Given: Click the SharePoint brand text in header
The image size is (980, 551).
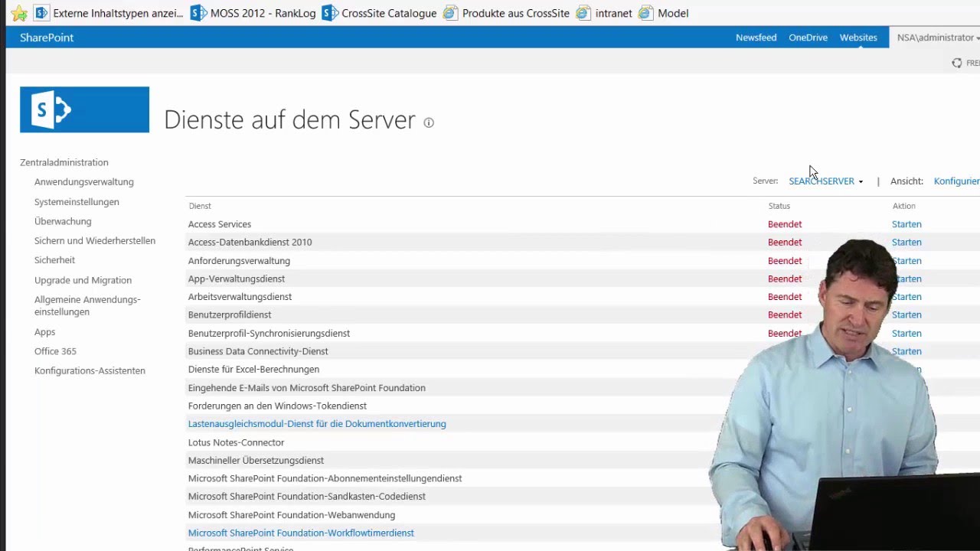Looking at the screenshot, I should pyautogui.click(x=47, y=37).
